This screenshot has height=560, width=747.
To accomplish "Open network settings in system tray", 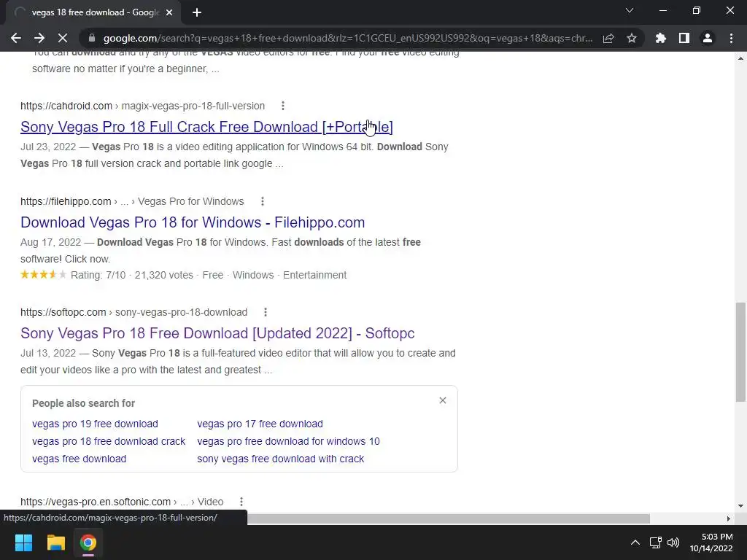I will click(x=656, y=542).
